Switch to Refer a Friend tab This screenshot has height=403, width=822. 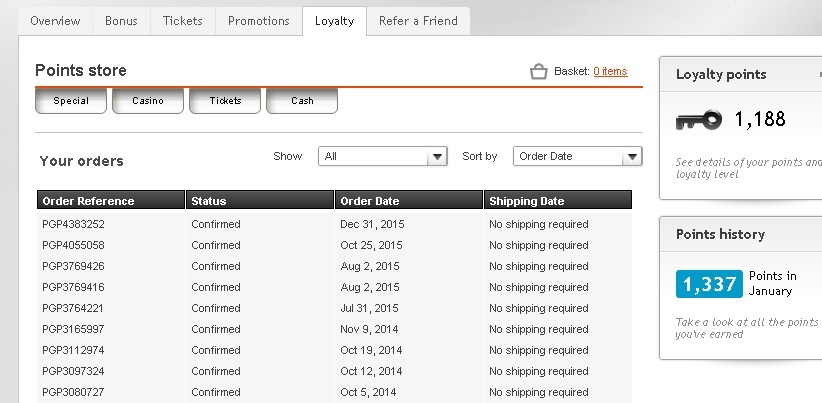pos(418,21)
